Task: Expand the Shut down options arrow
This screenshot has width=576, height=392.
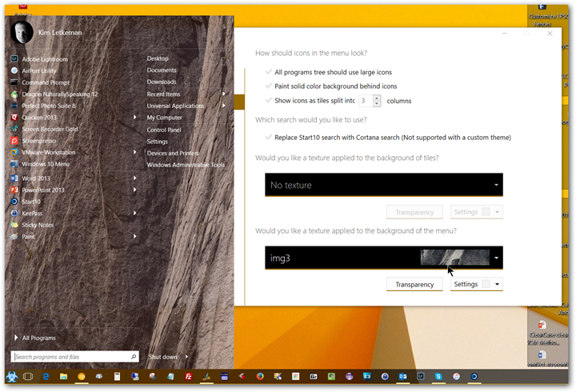Action: (186, 357)
